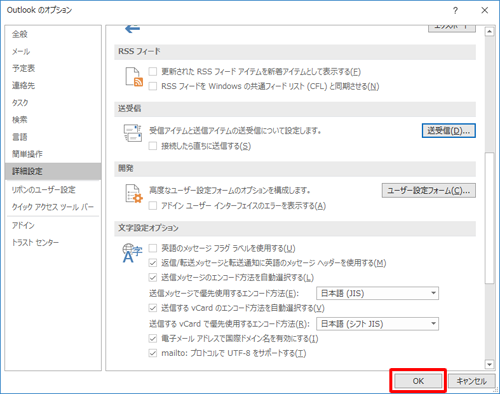This screenshot has height=394, width=500.
Task: Click the developer form gear icon
Action: (134, 193)
